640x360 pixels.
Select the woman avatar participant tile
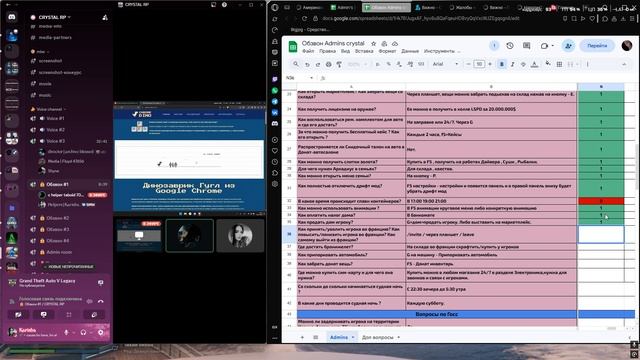point(240,236)
